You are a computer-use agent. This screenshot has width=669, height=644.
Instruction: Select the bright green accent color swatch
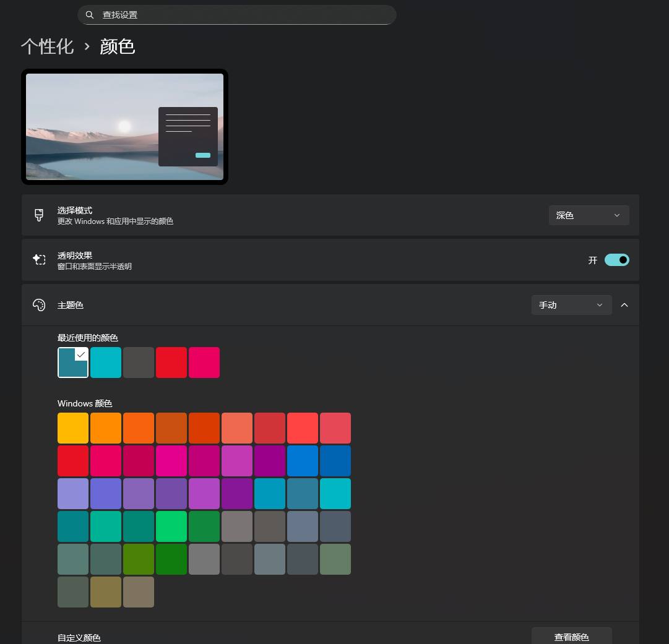tap(171, 526)
